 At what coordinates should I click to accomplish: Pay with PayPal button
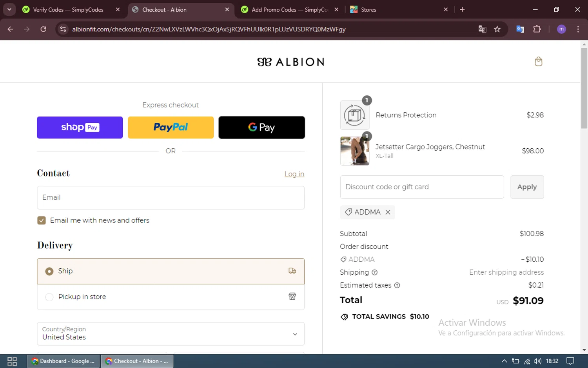click(x=171, y=128)
